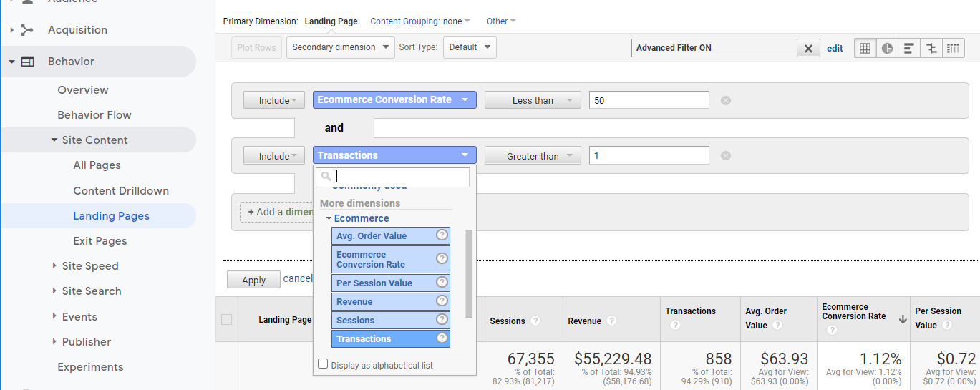
Task: Switch to pie chart view icon
Action: [887, 48]
